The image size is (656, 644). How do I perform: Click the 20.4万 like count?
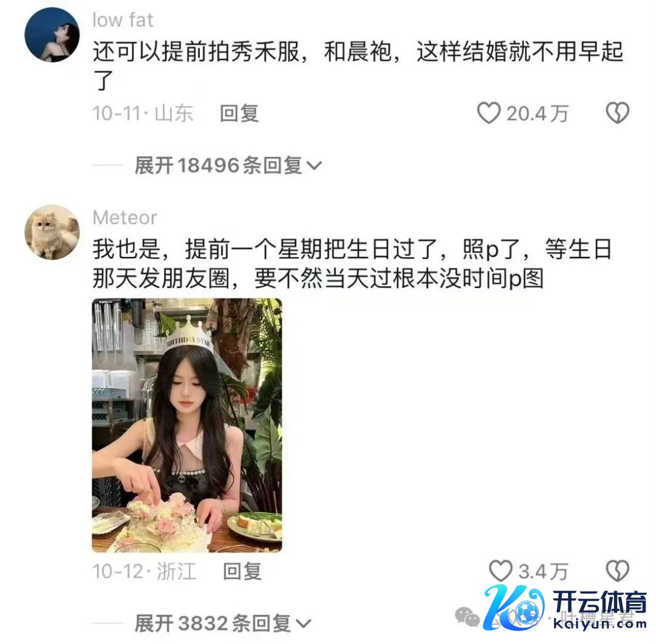tap(537, 114)
